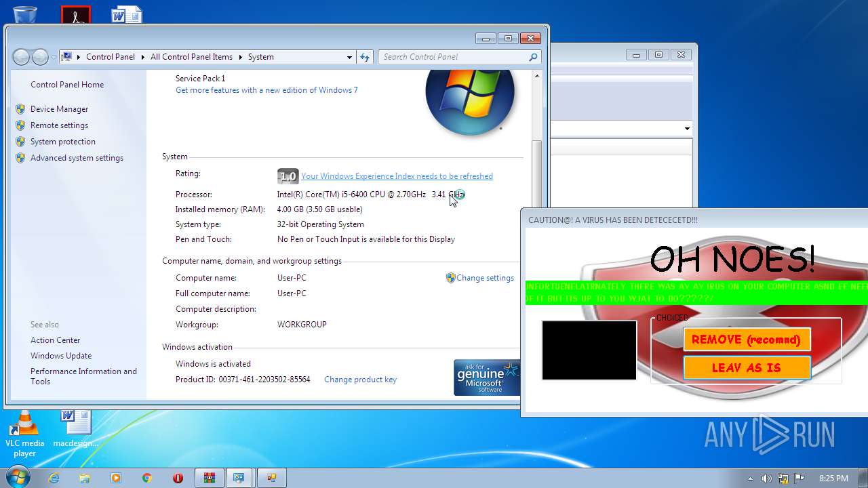This screenshot has height=488, width=868.
Task: Open Device Manager from sidebar
Action: tap(59, 109)
